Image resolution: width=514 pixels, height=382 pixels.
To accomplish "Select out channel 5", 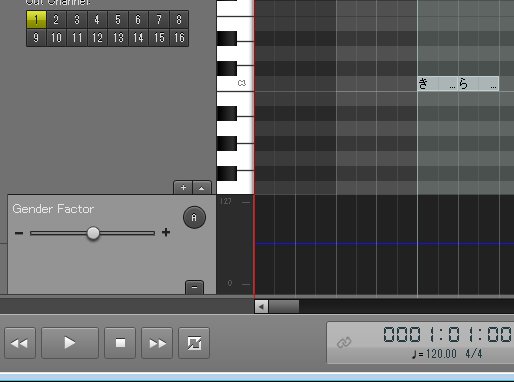I will pyautogui.click(x=118, y=20).
